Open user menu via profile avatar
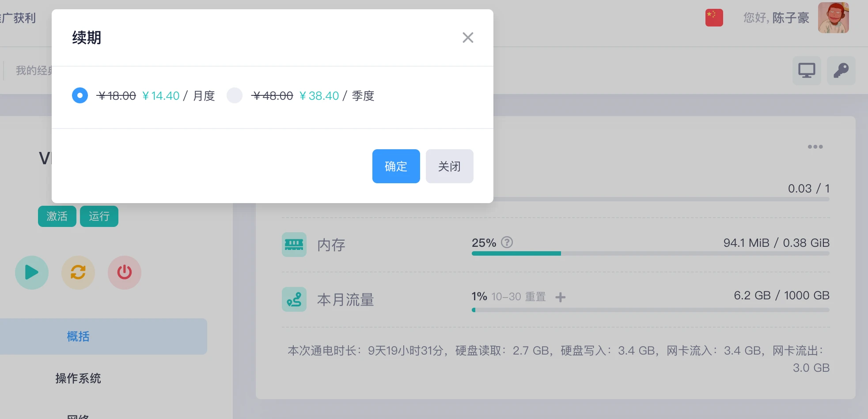 [833, 18]
